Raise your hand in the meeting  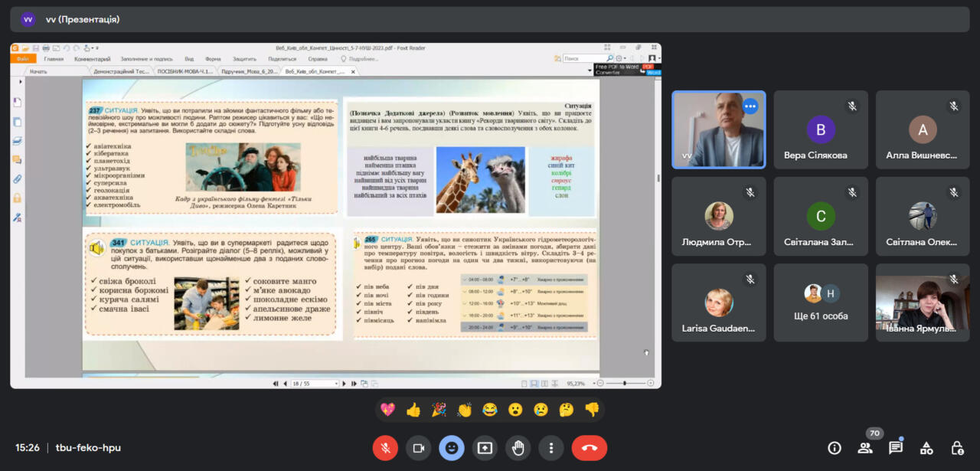pos(518,448)
